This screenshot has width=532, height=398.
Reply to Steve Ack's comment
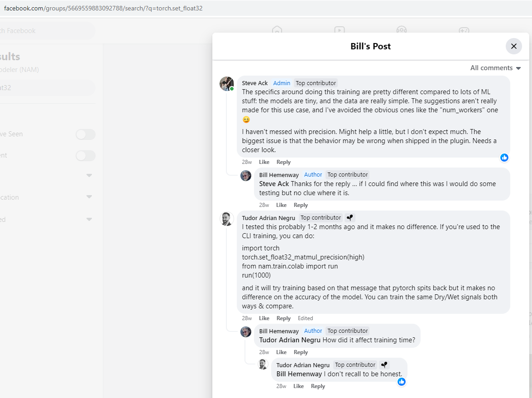click(283, 162)
